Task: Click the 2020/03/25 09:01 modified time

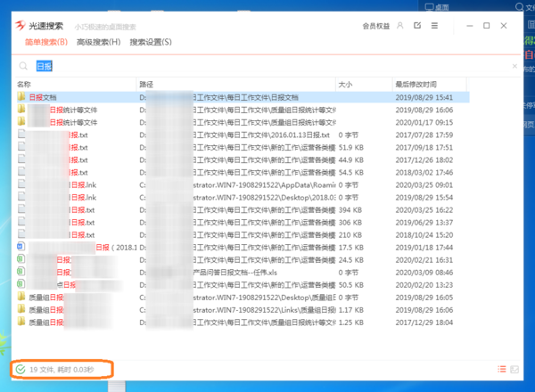Action: pyautogui.click(x=424, y=185)
